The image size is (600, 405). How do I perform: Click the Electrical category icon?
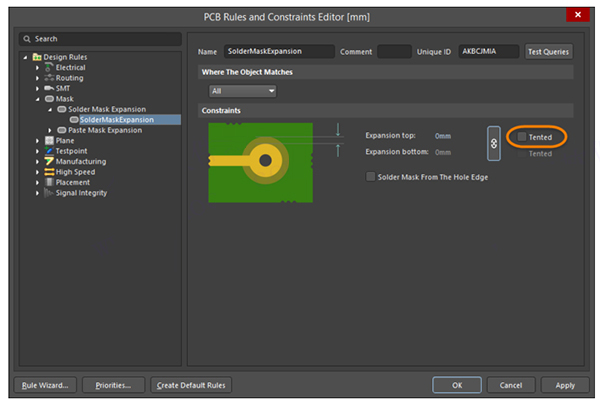[x=49, y=68]
